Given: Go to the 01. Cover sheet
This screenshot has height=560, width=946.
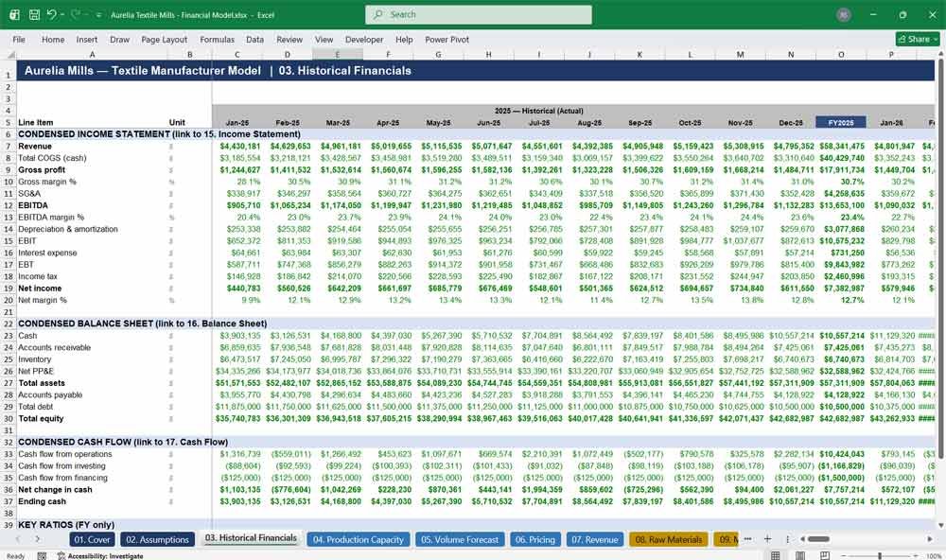Looking at the screenshot, I should 92,539.
